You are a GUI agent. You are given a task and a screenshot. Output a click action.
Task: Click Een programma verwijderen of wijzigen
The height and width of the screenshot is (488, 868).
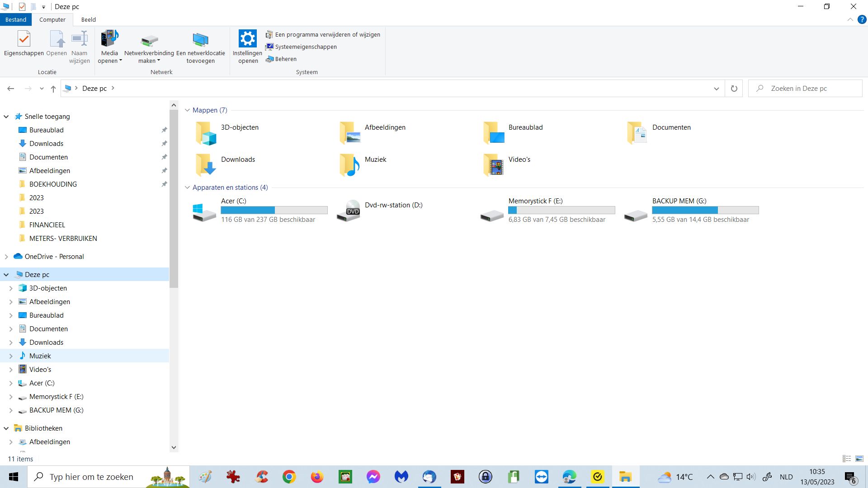(x=327, y=35)
